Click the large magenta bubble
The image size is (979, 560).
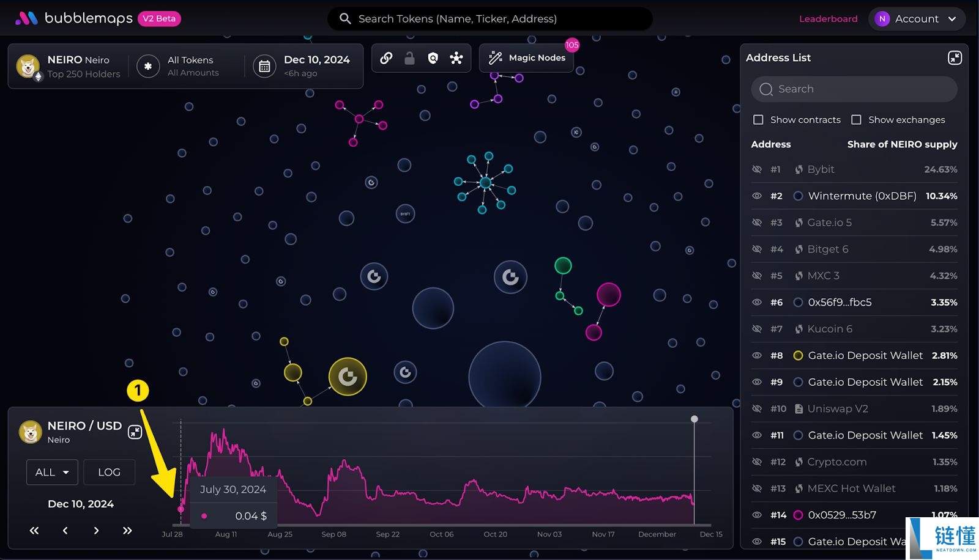point(609,295)
